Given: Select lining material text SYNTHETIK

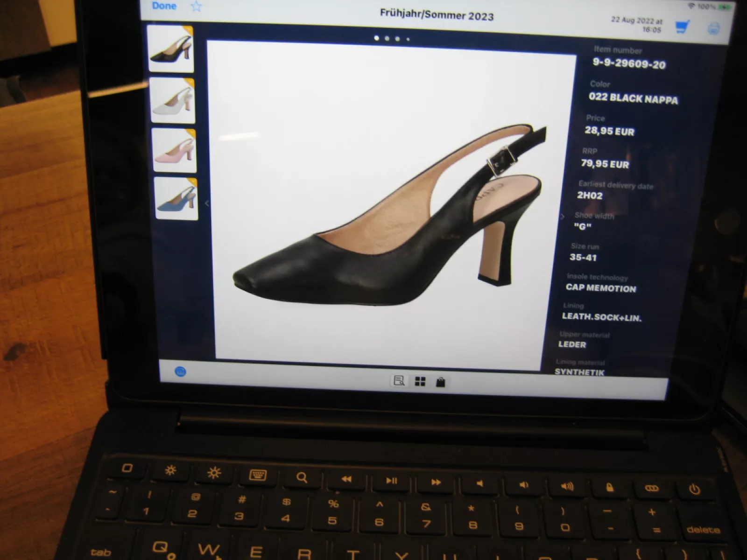Looking at the screenshot, I should 579,371.
